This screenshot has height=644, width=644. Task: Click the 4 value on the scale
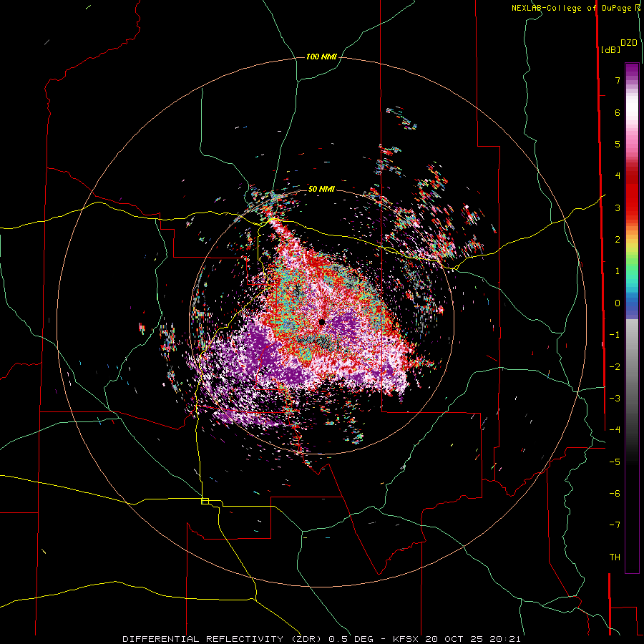pos(618,176)
